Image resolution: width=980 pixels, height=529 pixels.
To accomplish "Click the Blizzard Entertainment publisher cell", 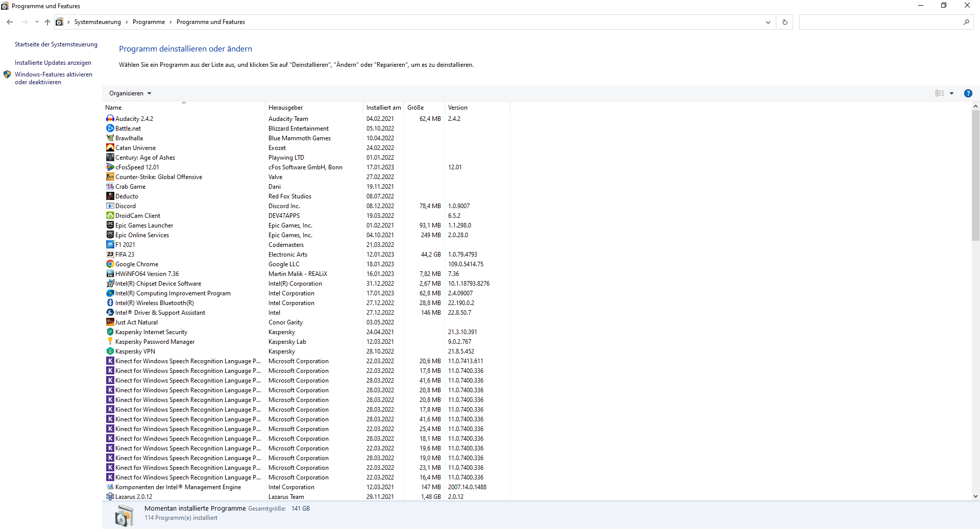I will (299, 129).
